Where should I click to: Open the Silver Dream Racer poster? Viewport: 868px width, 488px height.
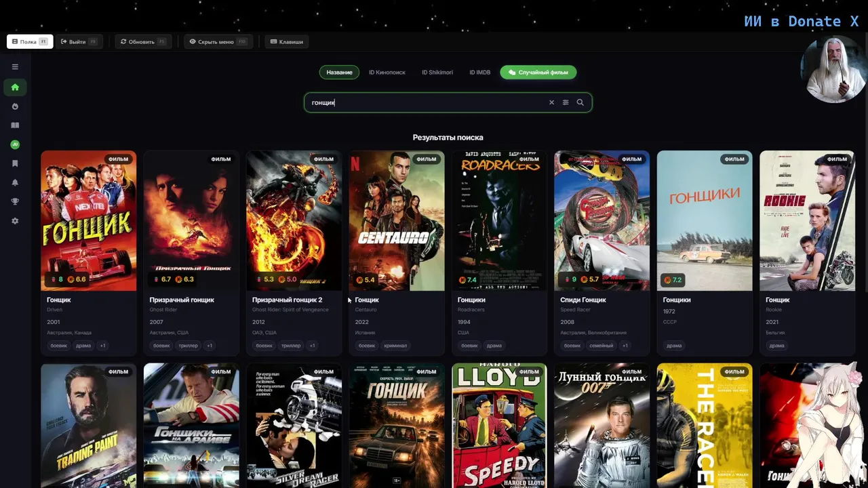point(294,426)
